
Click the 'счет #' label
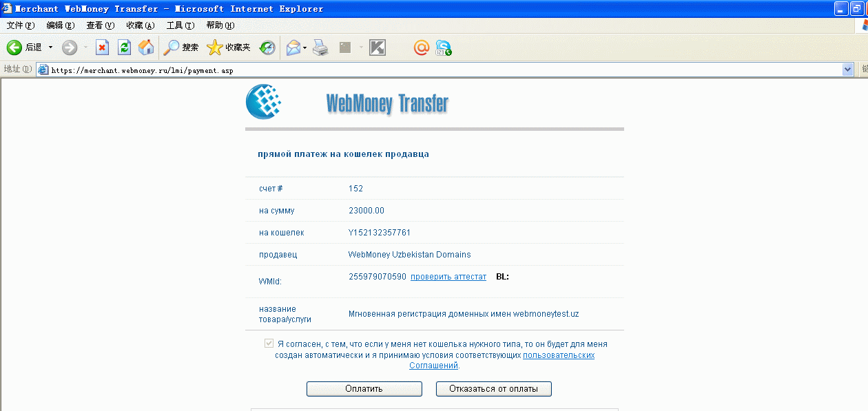coord(271,189)
